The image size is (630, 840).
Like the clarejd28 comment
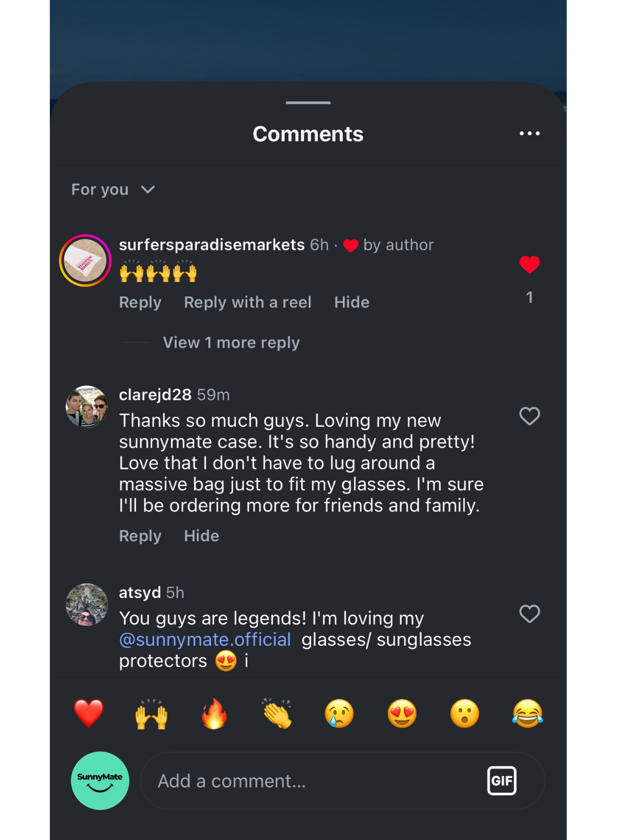point(529,416)
